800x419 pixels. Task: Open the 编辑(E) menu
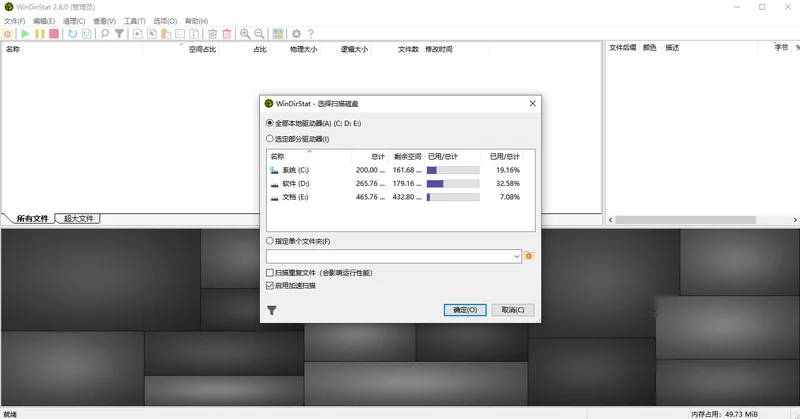44,21
